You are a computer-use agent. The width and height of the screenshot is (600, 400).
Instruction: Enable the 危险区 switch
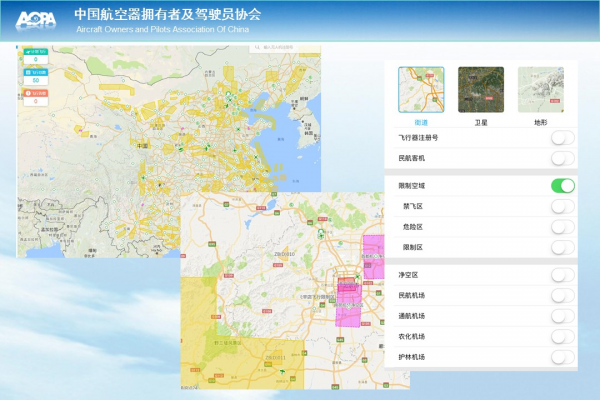[562, 227]
